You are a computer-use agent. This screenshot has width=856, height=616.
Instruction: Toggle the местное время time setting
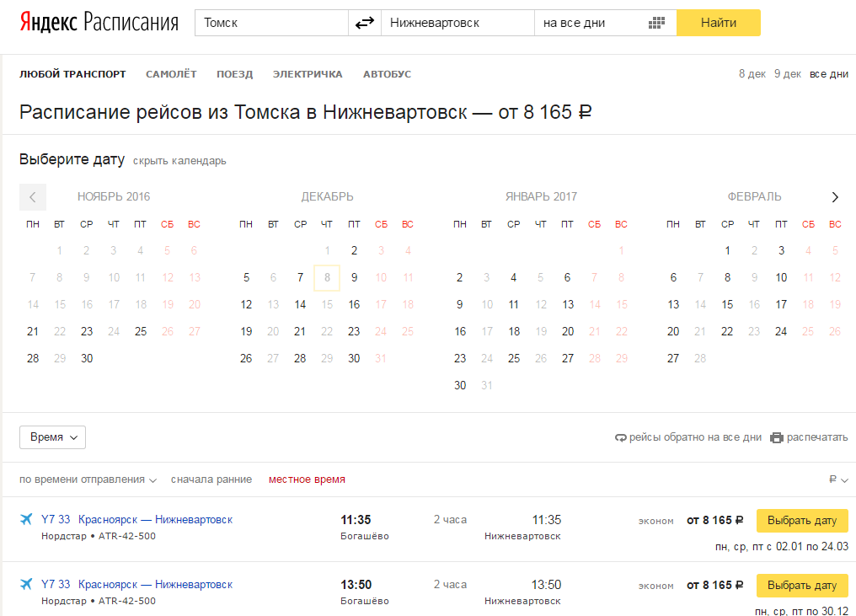point(307,479)
